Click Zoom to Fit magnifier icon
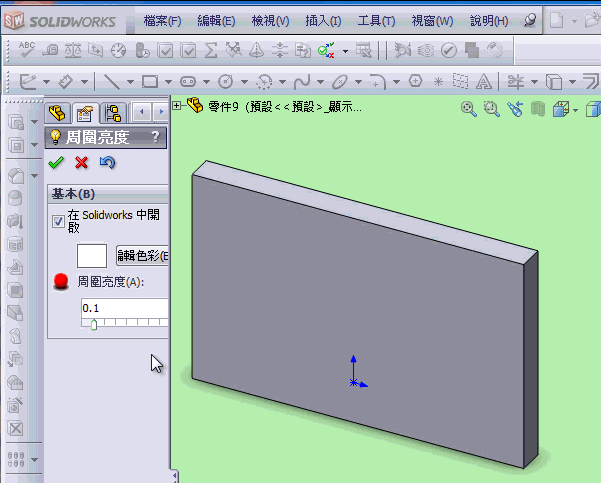This screenshot has width=601, height=483. (468, 109)
